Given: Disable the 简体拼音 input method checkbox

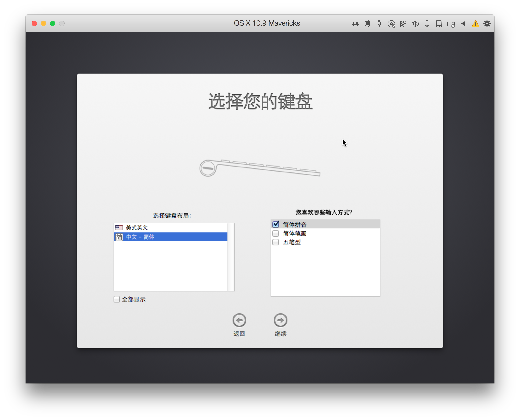Looking at the screenshot, I should pos(276,224).
